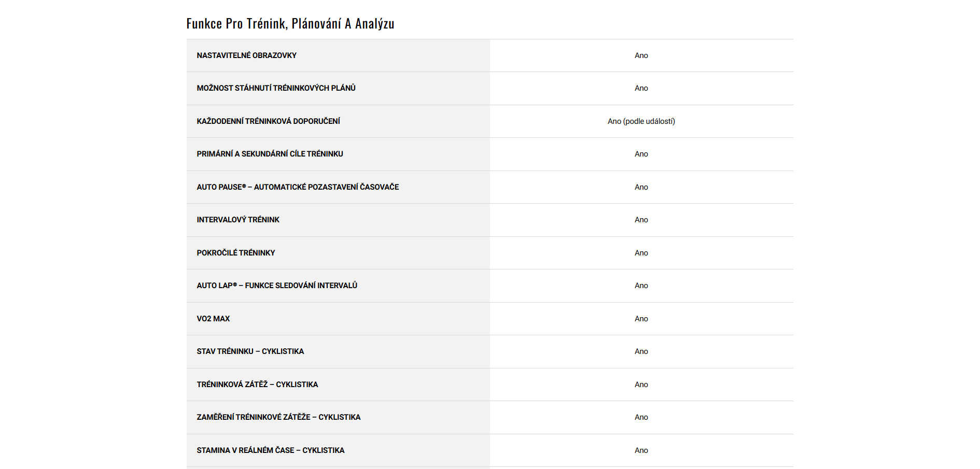Click 'Ano' value in Intervalový trénink row

641,220
